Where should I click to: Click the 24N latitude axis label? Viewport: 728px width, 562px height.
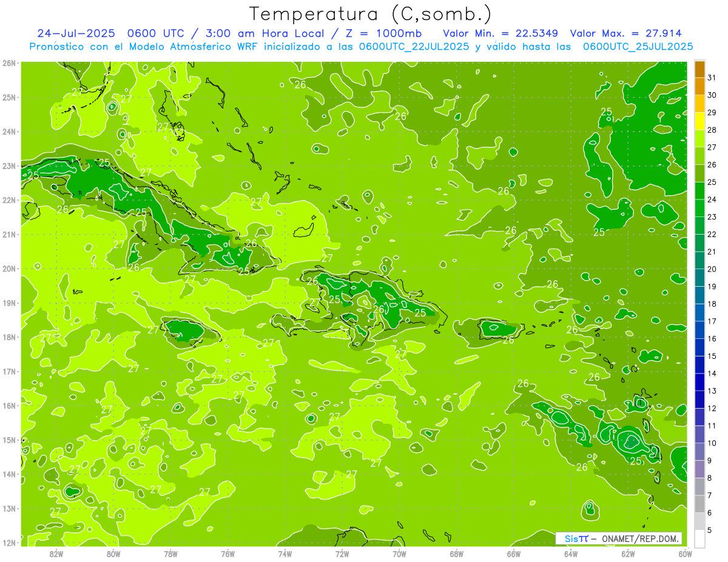(x=10, y=132)
